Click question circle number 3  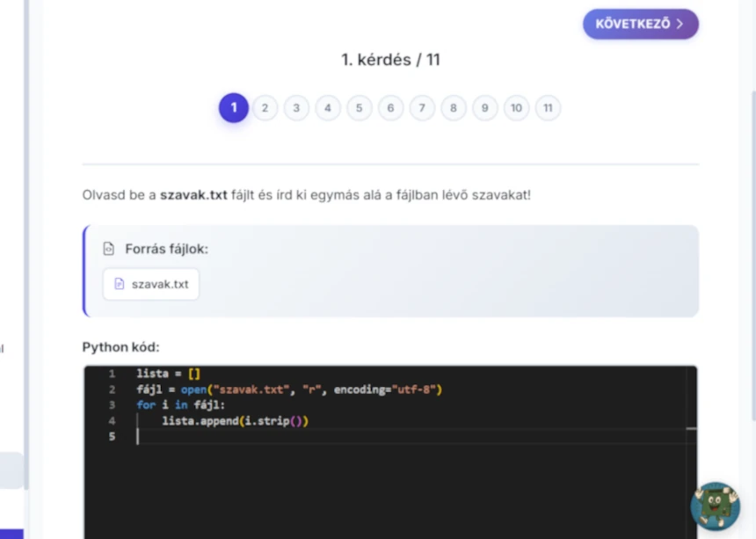pos(296,107)
